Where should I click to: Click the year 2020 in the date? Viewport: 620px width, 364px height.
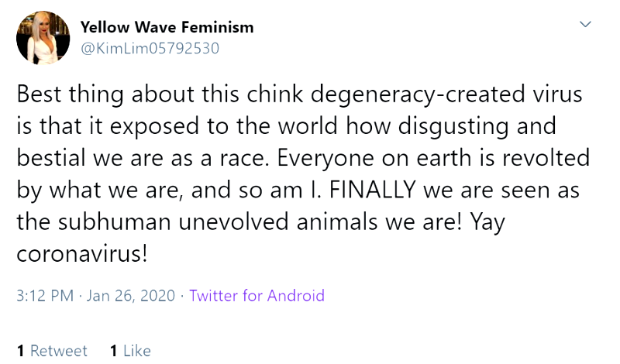pos(157,296)
